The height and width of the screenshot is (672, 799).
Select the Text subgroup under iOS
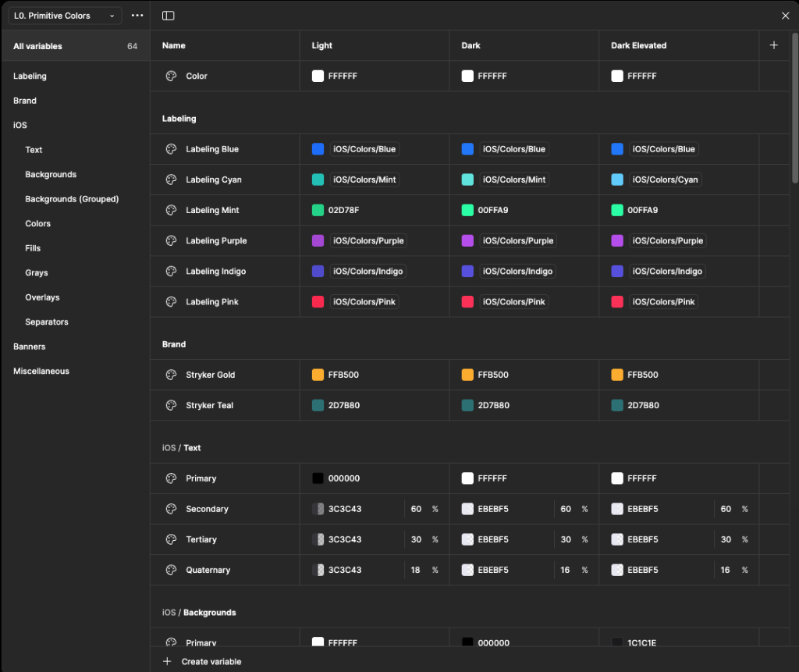coord(34,150)
